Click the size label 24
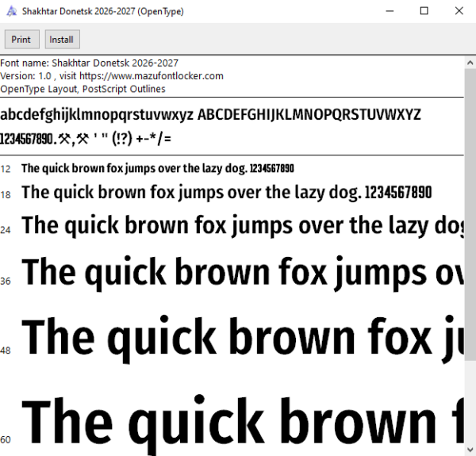The image size is (476, 456). (6, 230)
